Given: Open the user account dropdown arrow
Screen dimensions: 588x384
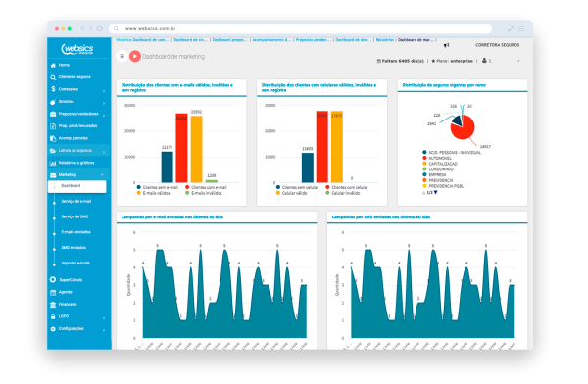Looking at the screenshot, I should (518, 61).
